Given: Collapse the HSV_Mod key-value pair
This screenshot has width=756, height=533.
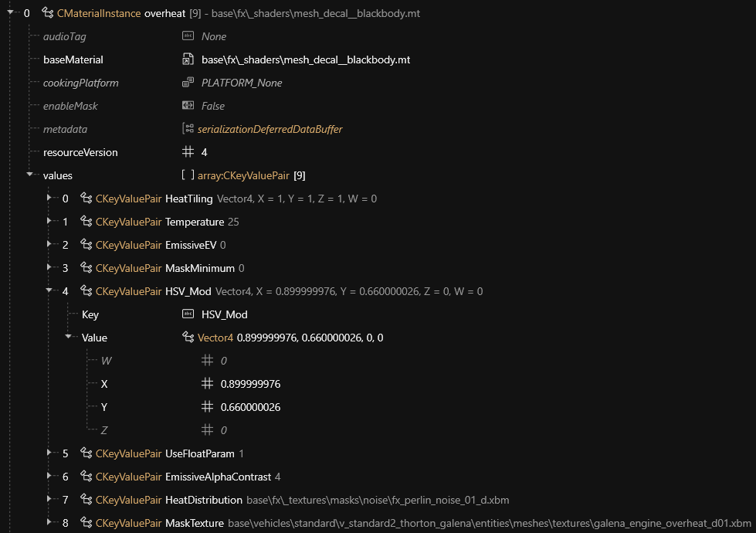Looking at the screenshot, I should pyautogui.click(x=49, y=290).
